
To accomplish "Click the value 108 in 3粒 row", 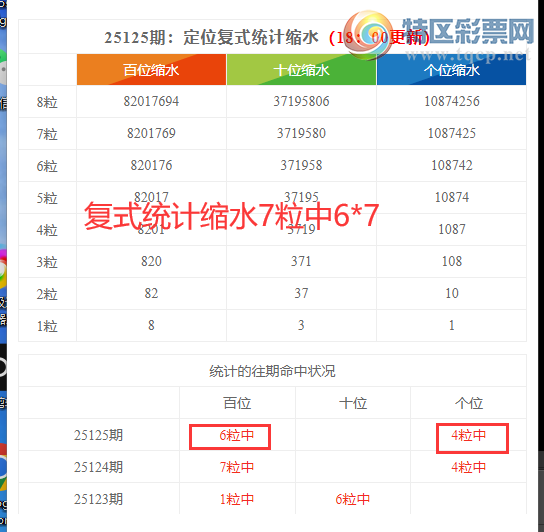I will pos(452,261).
